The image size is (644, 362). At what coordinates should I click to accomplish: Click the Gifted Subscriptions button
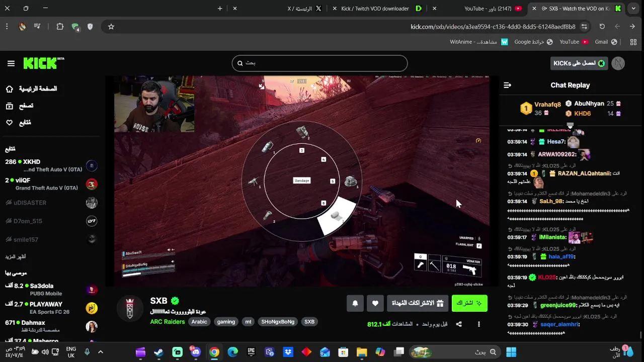[418, 303]
